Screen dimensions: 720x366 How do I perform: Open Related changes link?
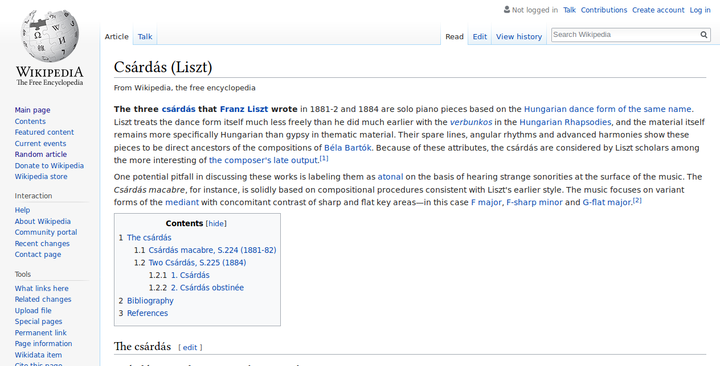pyautogui.click(x=43, y=299)
